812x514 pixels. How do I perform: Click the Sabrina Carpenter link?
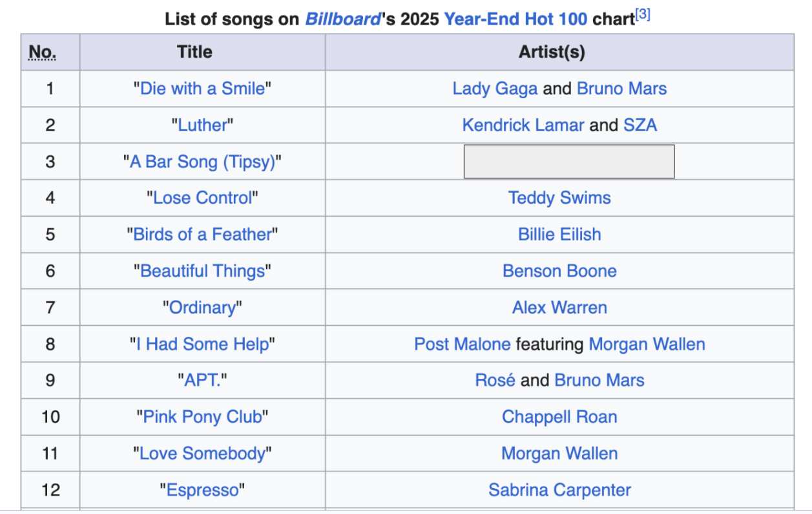click(559, 490)
